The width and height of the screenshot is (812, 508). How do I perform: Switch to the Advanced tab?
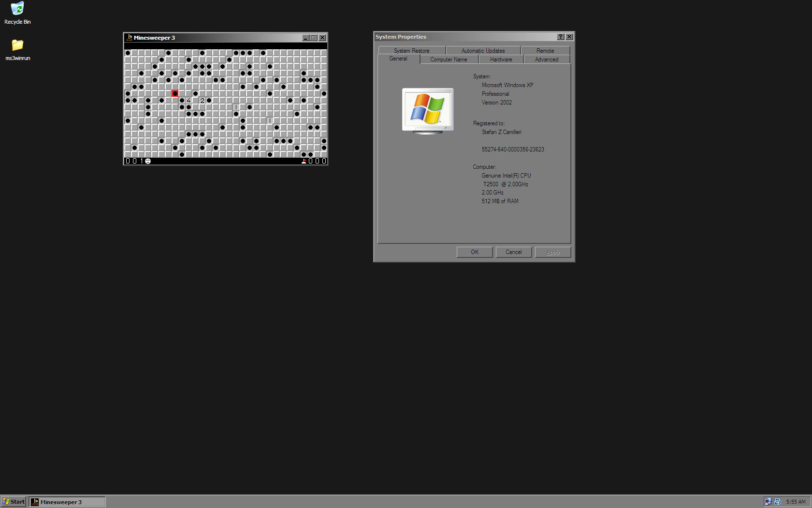(x=547, y=60)
